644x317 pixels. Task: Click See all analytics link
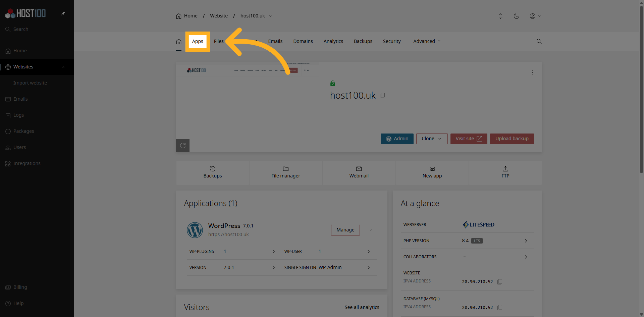point(362,307)
